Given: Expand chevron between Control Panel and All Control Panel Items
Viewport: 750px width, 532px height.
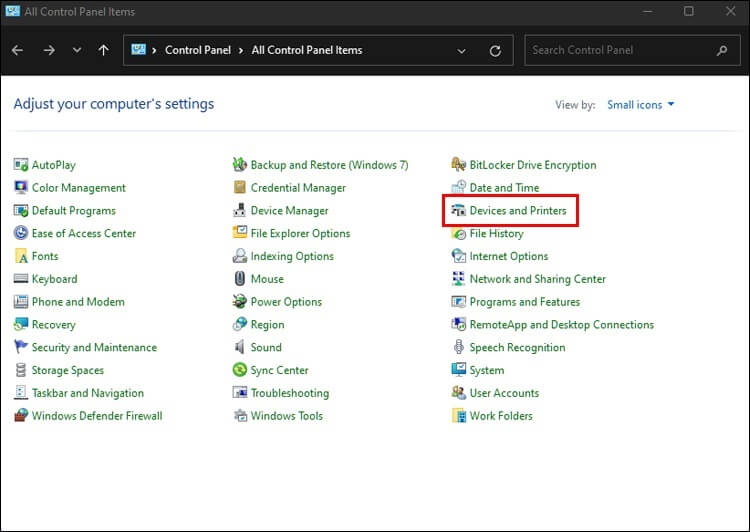Looking at the screenshot, I should [x=241, y=50].
